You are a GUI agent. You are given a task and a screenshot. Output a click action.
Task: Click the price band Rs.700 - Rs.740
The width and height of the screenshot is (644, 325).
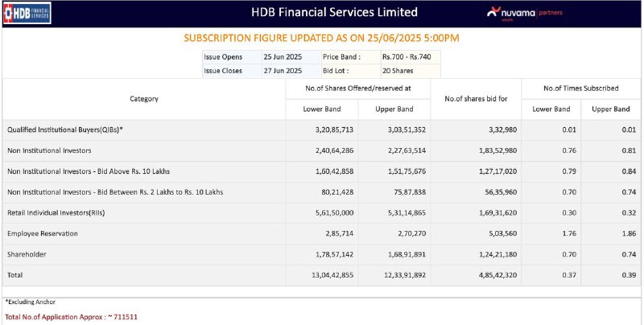(407, 57)
